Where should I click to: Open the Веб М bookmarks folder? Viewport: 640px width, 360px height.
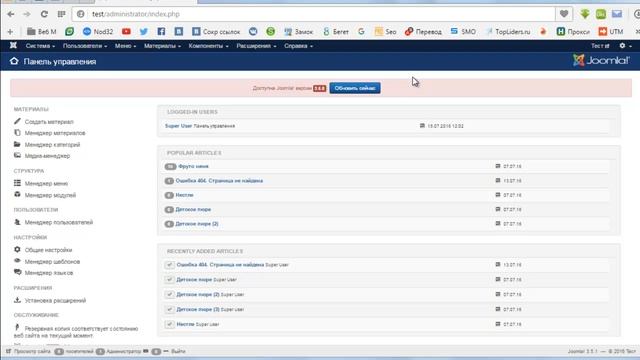tap(42, 31)
